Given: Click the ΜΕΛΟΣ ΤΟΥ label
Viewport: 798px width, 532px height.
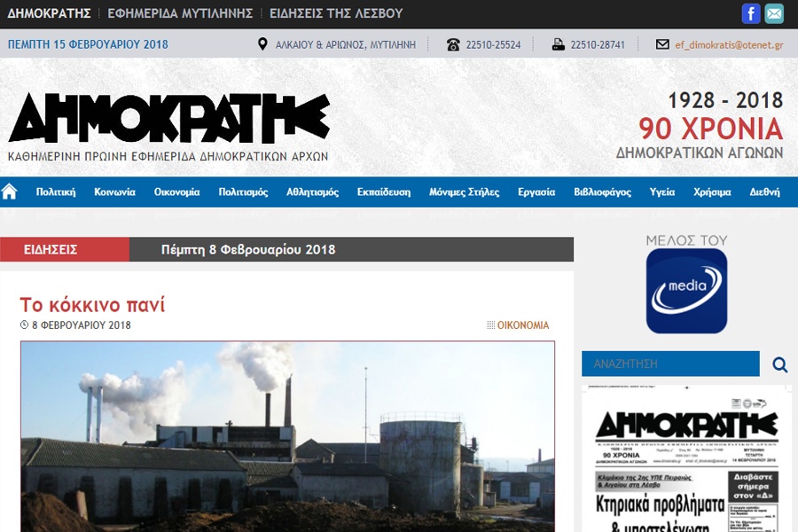Looking at the screenshot, I should tap(686, 240).
